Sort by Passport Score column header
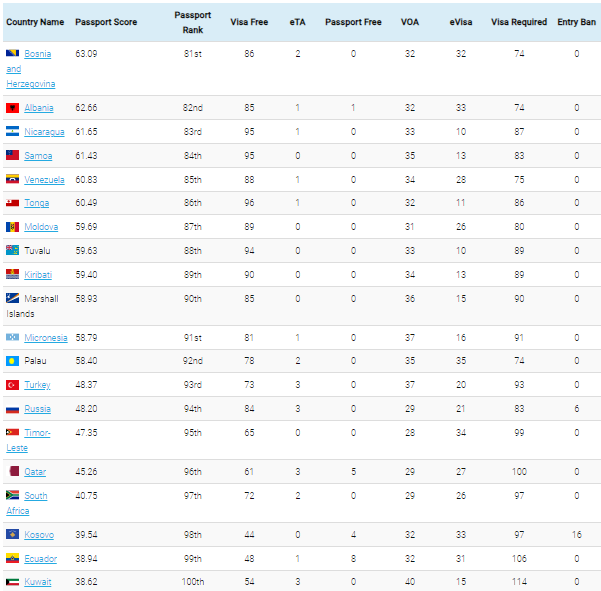 click(106, 22)
